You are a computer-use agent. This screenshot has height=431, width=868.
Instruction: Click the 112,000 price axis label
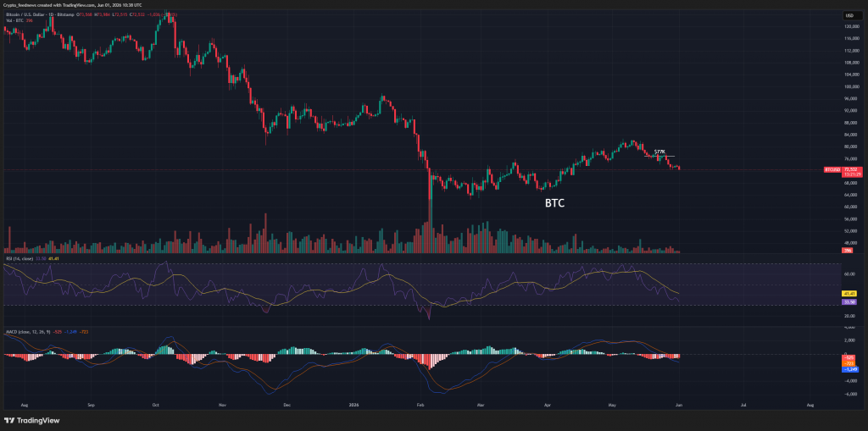click(x=851, y=51)
